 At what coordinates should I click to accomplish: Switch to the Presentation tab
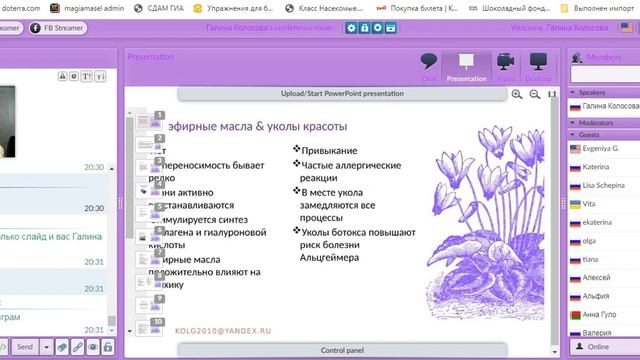pyautogui.click(x=466, y=67)
